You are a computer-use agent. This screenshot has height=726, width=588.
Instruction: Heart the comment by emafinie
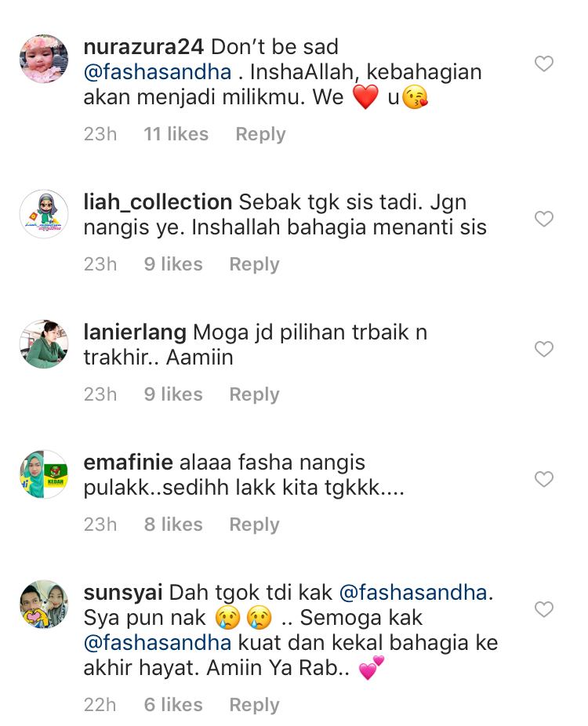pos(543,479)
